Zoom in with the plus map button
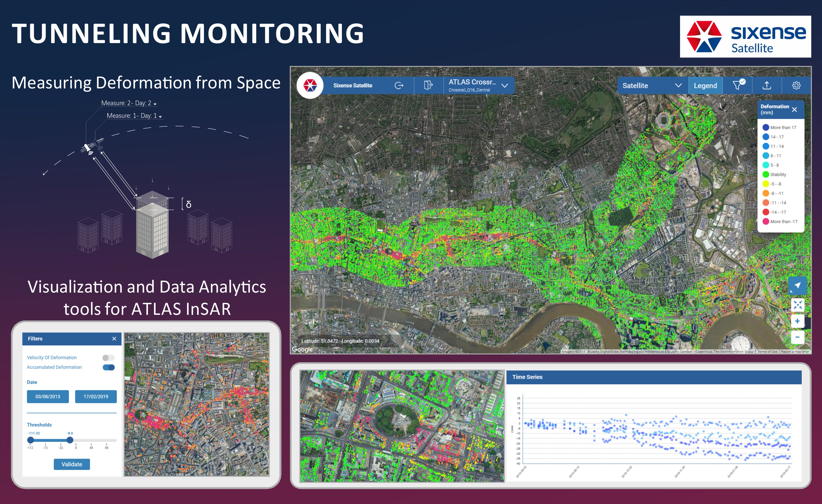Screen dimensions: 822x504 [797, 321]
